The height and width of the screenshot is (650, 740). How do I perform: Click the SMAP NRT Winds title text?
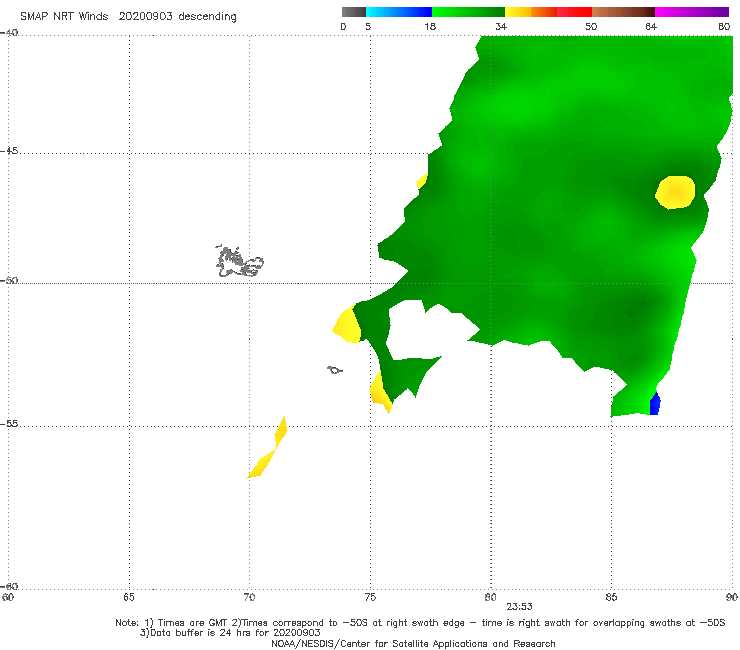click(64, 16)
